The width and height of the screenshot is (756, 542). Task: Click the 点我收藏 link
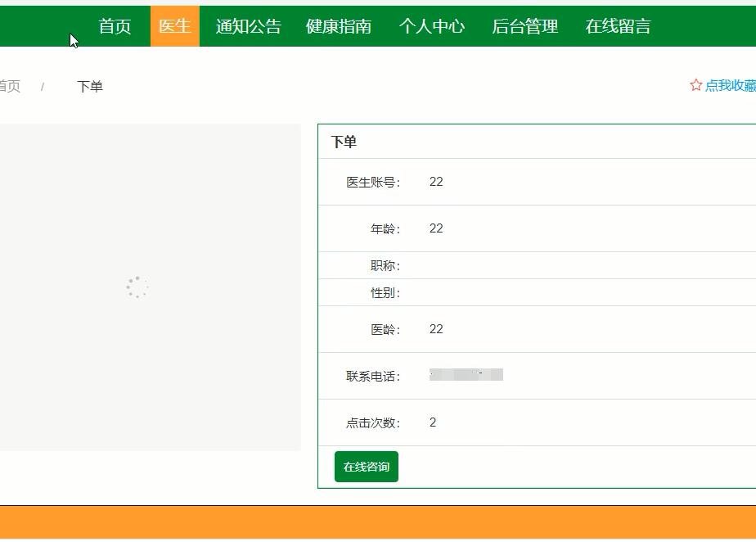(x=728, y=84)
